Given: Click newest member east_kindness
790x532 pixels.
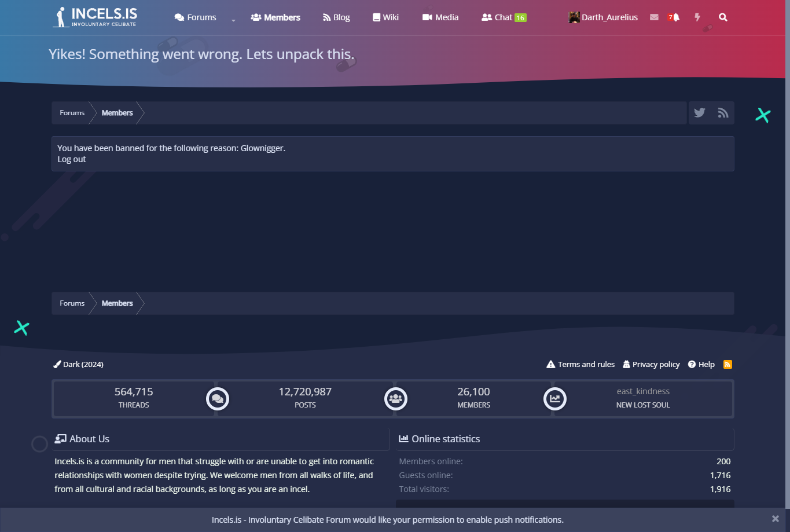Looking at the screenshot, I should pos(643,391).
